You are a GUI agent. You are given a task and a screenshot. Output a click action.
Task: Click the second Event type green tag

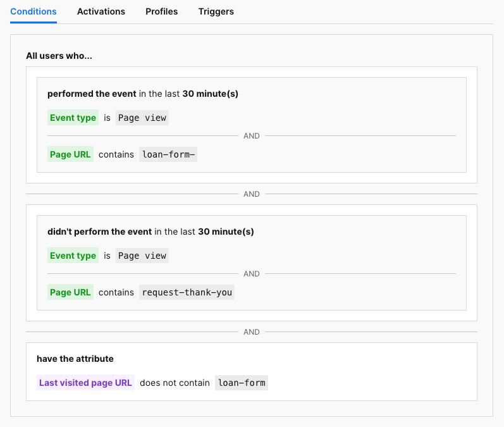73,256
